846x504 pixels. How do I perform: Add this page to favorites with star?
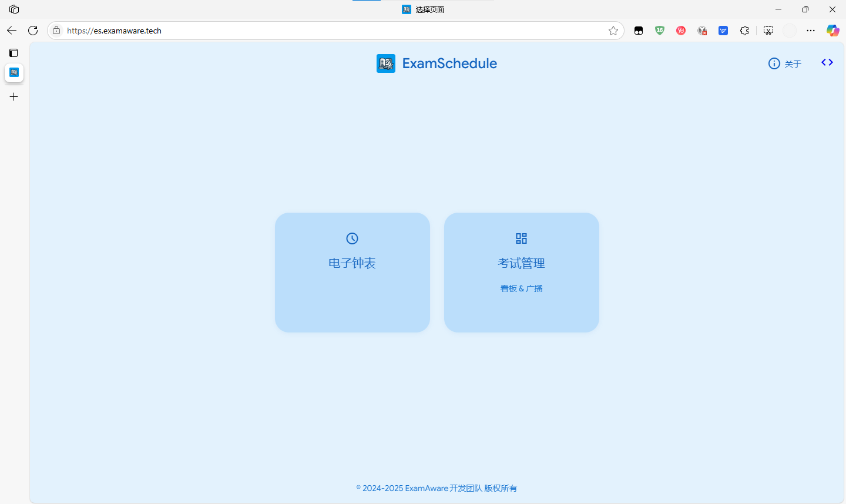613,31
